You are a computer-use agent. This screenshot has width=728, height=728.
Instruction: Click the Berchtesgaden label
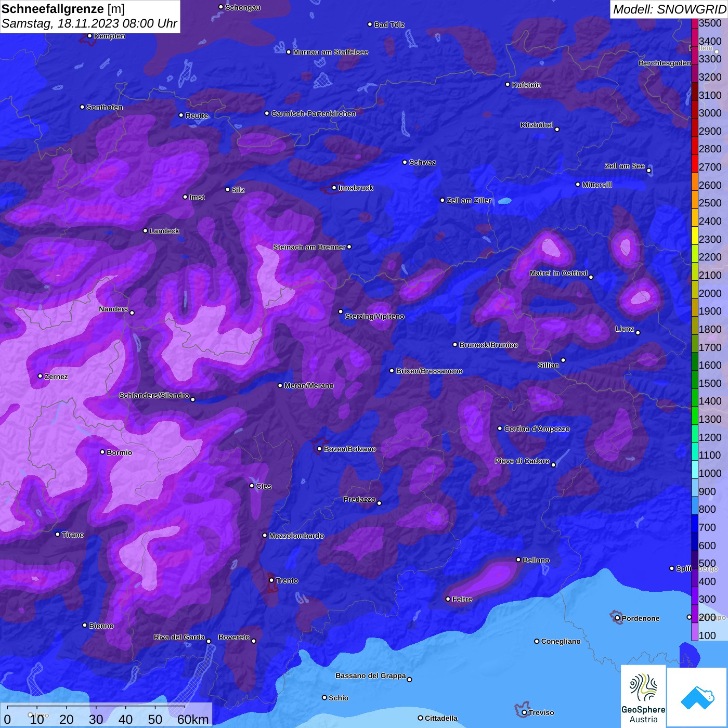tap(665, 63)
